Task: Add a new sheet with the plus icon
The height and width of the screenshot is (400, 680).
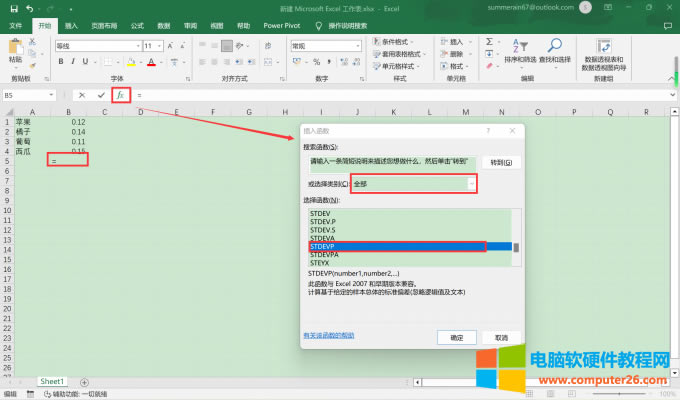Action: [x=84, y=382]
